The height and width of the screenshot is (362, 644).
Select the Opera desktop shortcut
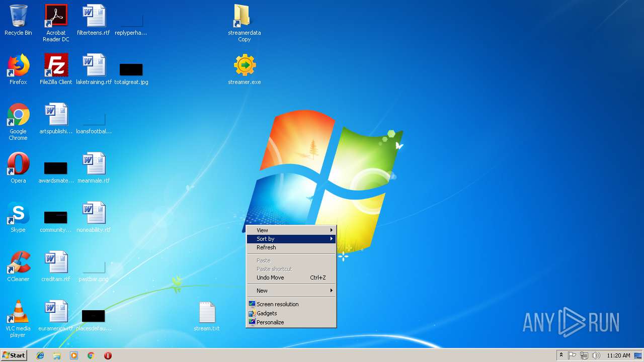18,168
